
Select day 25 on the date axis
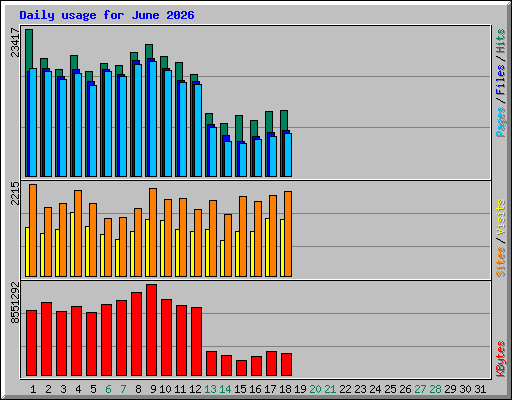tap(390, 389)
